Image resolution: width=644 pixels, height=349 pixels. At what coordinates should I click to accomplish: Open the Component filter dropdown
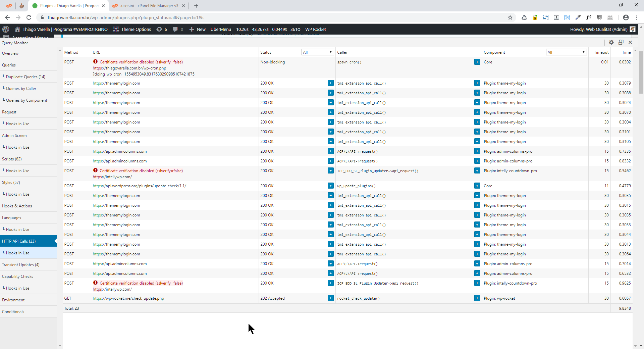coord(567,52)
